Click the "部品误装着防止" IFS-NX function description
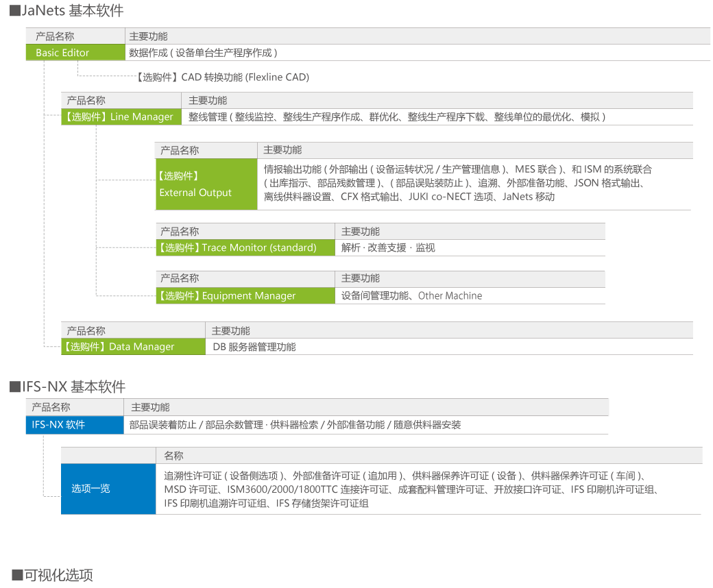This screenshot has height=588, width=713. pyautogui.click(x=295, y=425)
